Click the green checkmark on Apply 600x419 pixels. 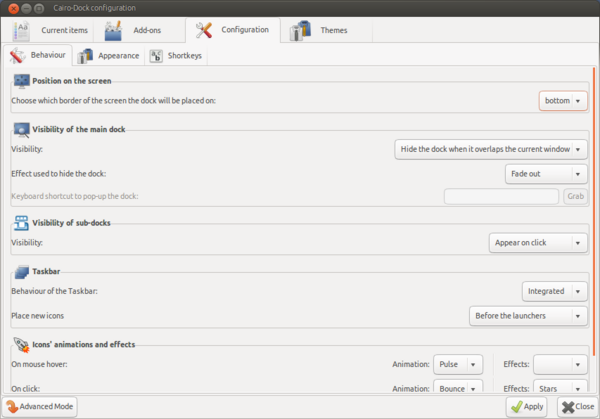coord(517,406)
